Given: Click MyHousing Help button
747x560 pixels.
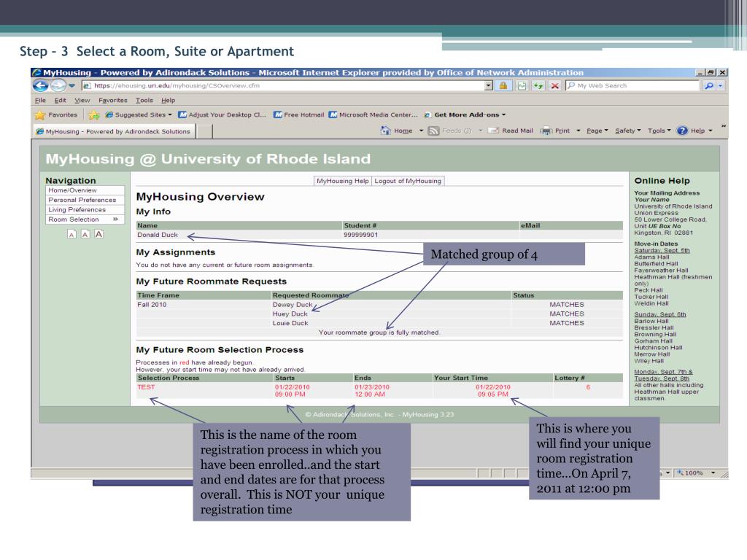Looking at the screenshot, I should (x=343, y=181).
